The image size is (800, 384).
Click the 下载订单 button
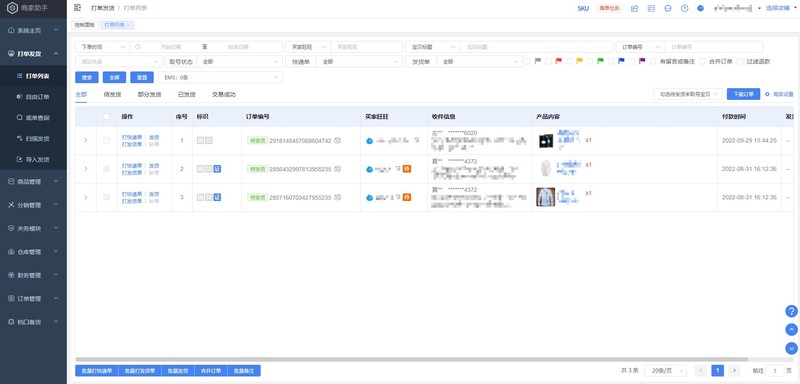tap(743, 94)
